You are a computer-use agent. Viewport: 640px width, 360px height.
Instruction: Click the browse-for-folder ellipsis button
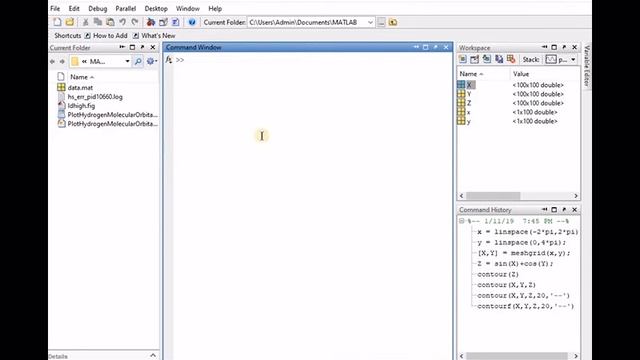381,22
